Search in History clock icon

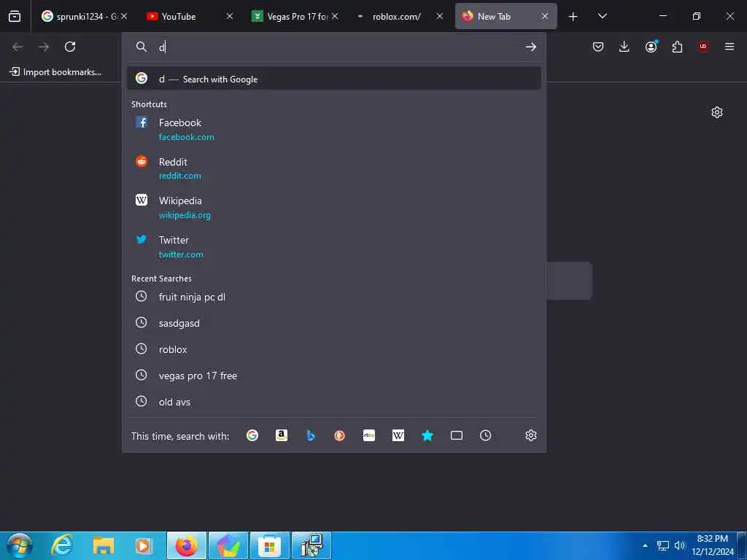pyautogui.click(x=485, y=435)
